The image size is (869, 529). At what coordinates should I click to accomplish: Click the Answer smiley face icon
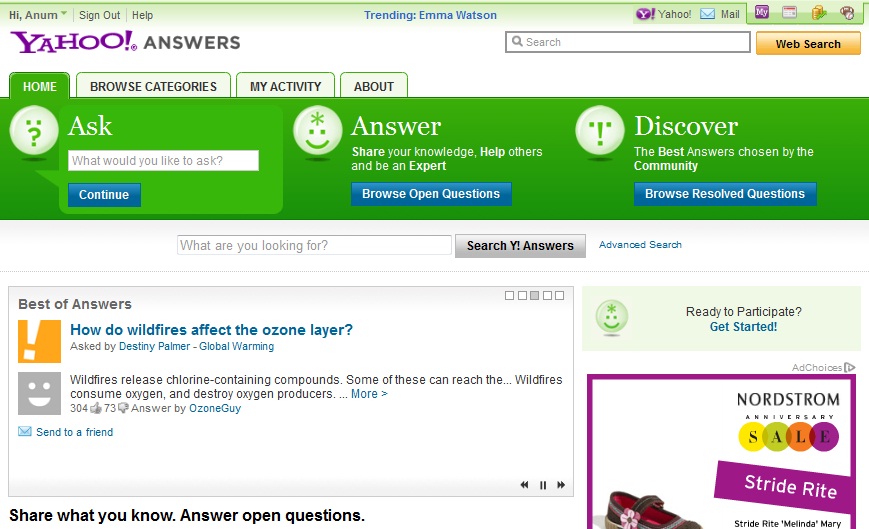click(318, 131)
